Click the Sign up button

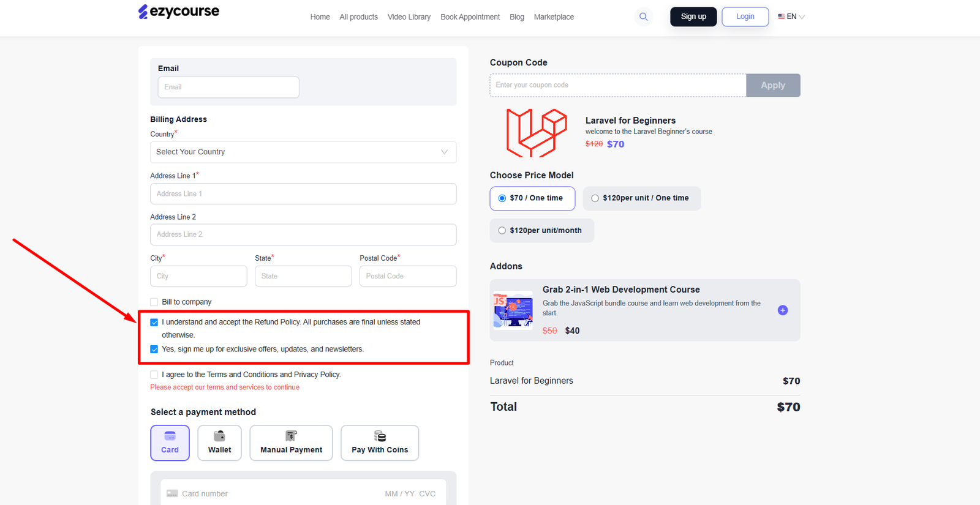693,17
